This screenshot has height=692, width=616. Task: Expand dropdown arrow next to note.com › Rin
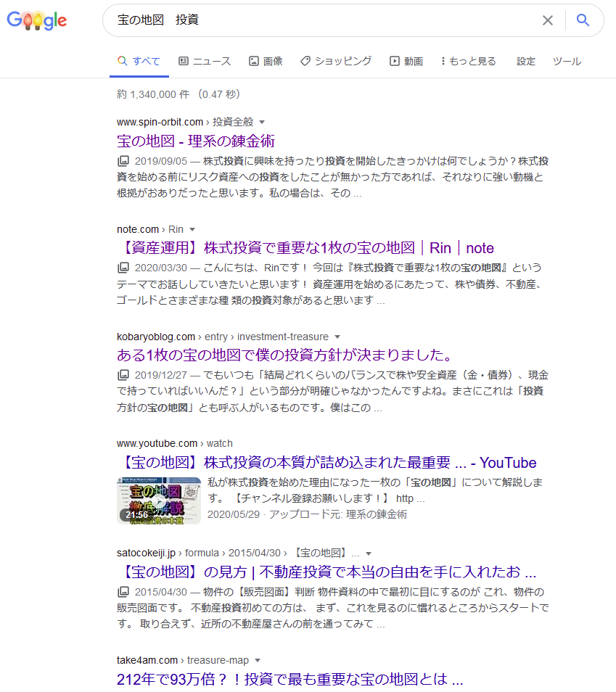[x=192, y=229]
